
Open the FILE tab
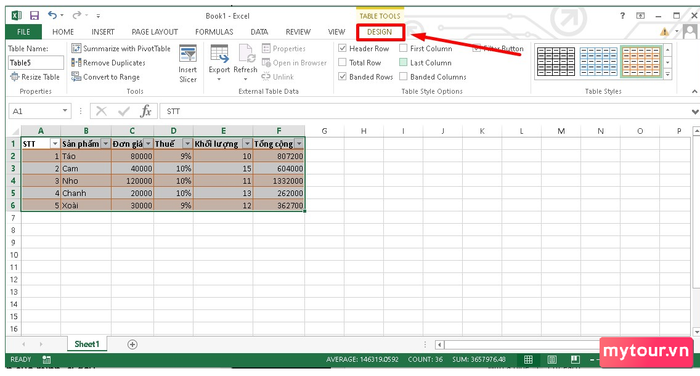[x=24, y=32]
